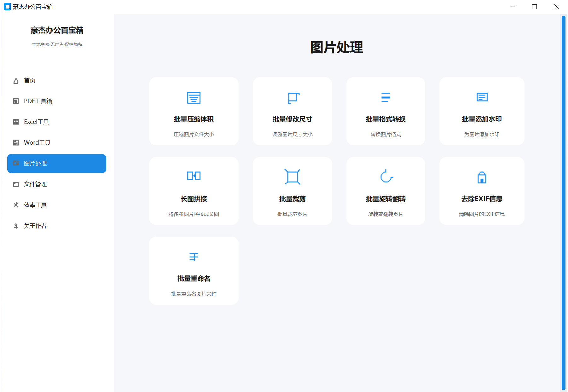Screen dimensions: 568x392
Task: Click the long image stitching (长图拼接) icon
Action: [194, 176]
